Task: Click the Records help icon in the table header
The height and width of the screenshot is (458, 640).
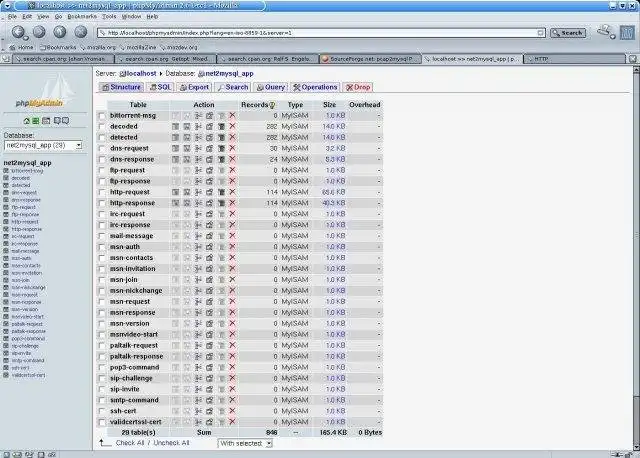Action: [x=272, y=105]
